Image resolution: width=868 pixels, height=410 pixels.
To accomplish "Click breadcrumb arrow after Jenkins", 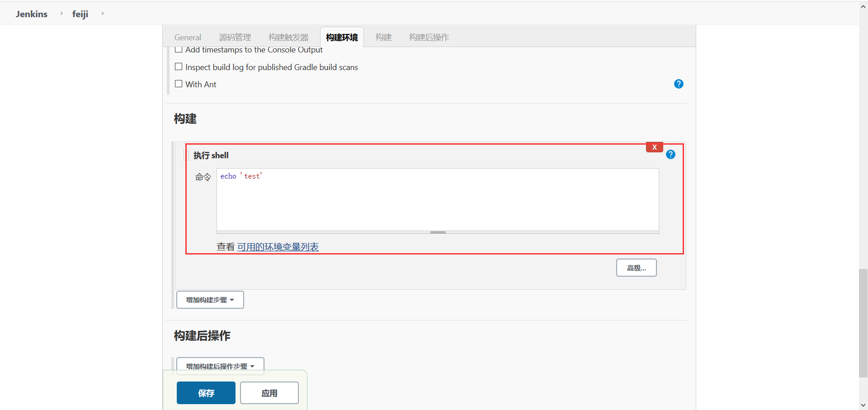I will (x=61, y=14).
